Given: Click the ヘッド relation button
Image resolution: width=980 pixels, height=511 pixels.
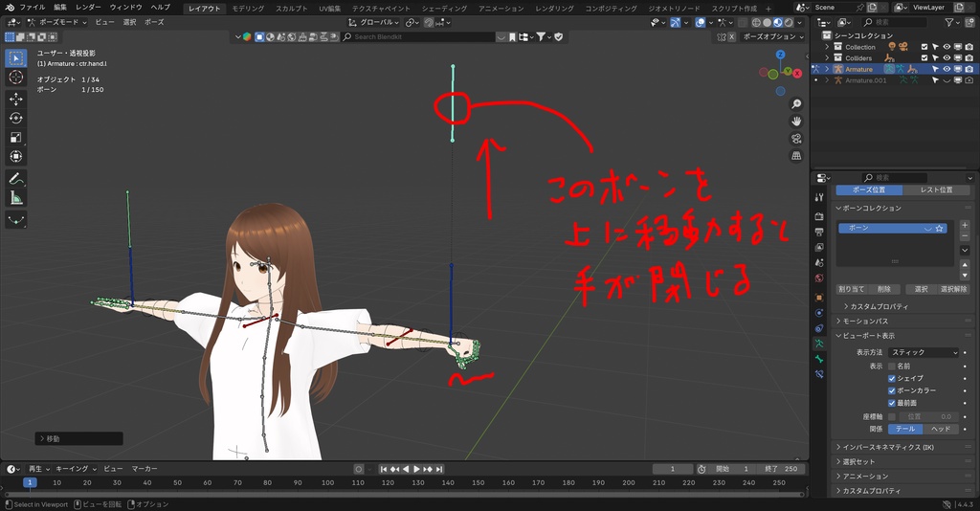Looking at the screenshot, I should (941, 429).
